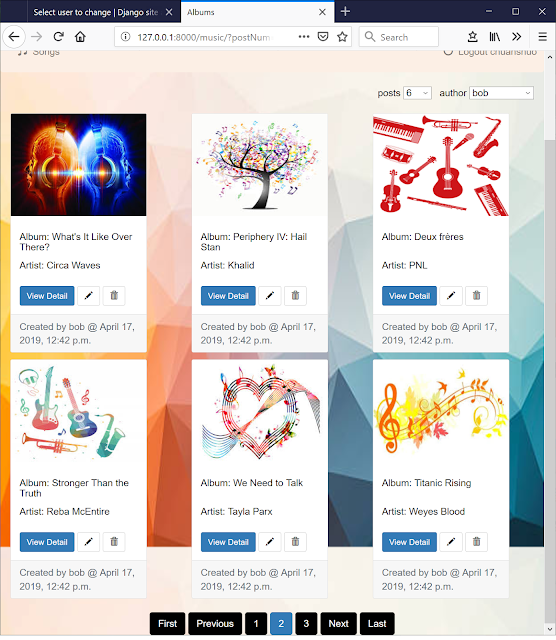Go to pagination page 3
This screenshot has width=556, height=640.
[306, 623]
